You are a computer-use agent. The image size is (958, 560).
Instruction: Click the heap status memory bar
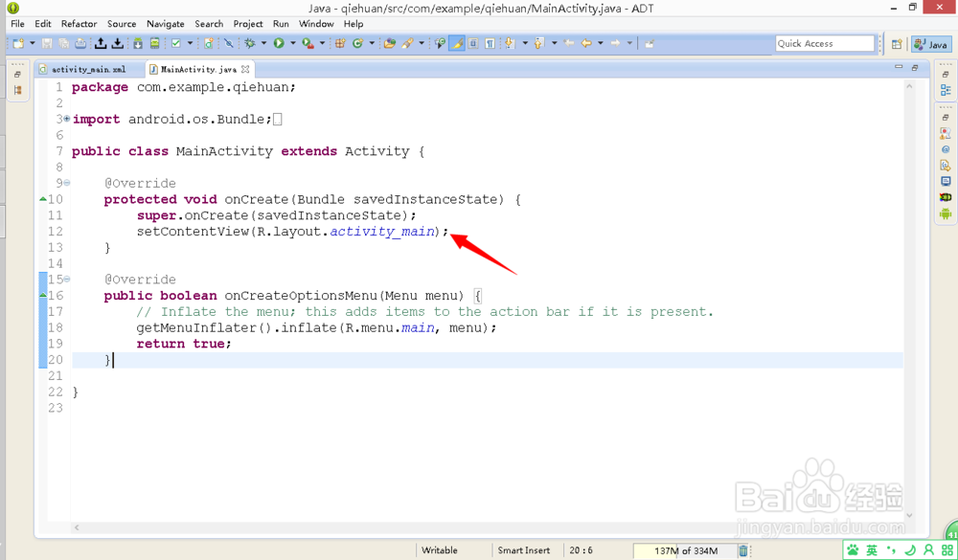point(684,550)
